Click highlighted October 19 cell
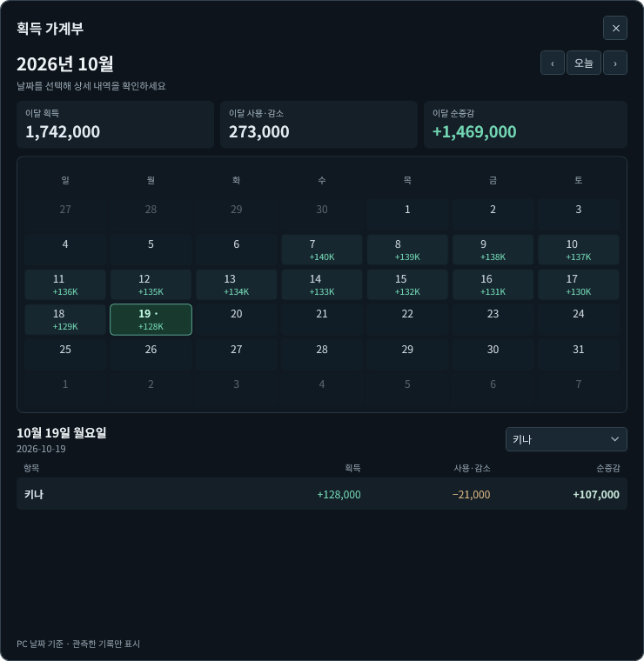 [x=151, y=319]
